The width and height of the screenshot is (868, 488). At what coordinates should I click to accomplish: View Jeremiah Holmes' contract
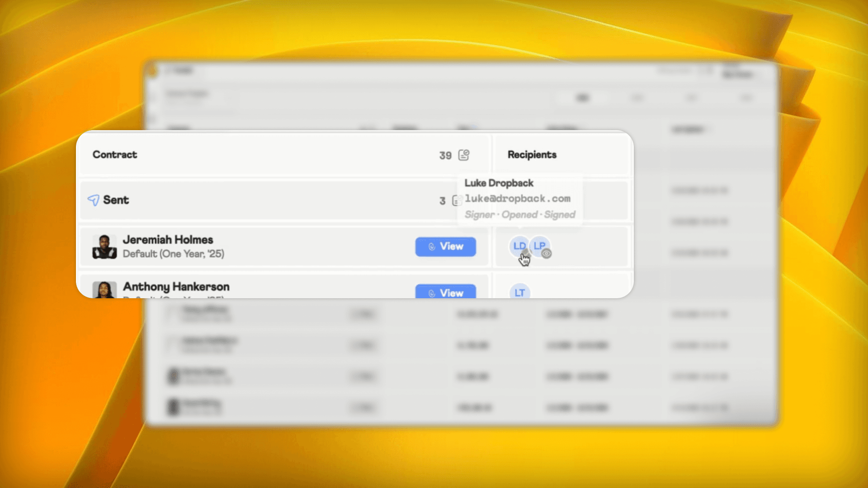point(445,247)
